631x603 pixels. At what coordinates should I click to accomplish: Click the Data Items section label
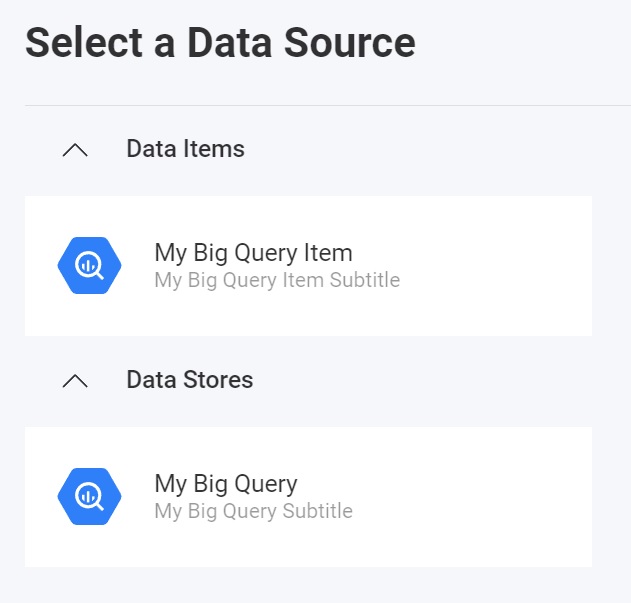tap(185, 149)
